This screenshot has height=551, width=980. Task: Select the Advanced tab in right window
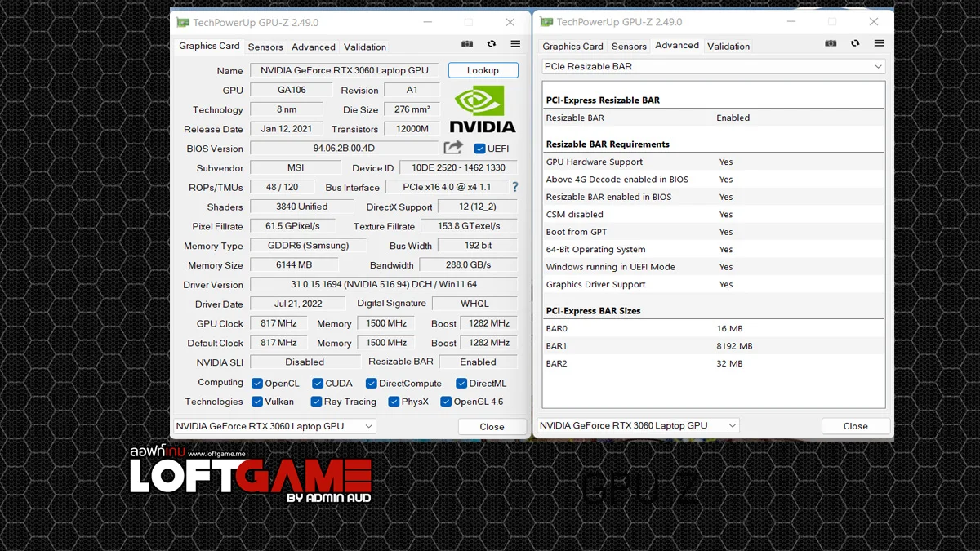click(677, 45)
